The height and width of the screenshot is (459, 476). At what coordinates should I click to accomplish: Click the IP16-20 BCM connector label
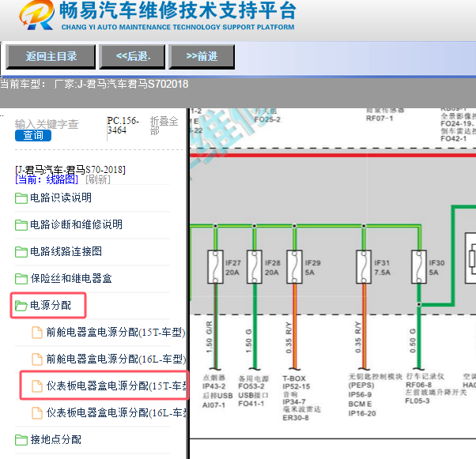pos(362,413)
